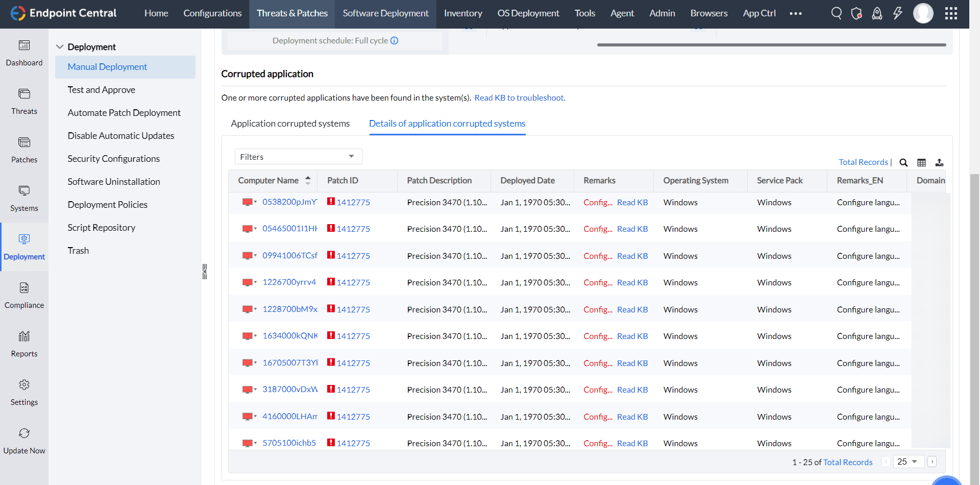Open the rocket icon in header

point(877,13)
